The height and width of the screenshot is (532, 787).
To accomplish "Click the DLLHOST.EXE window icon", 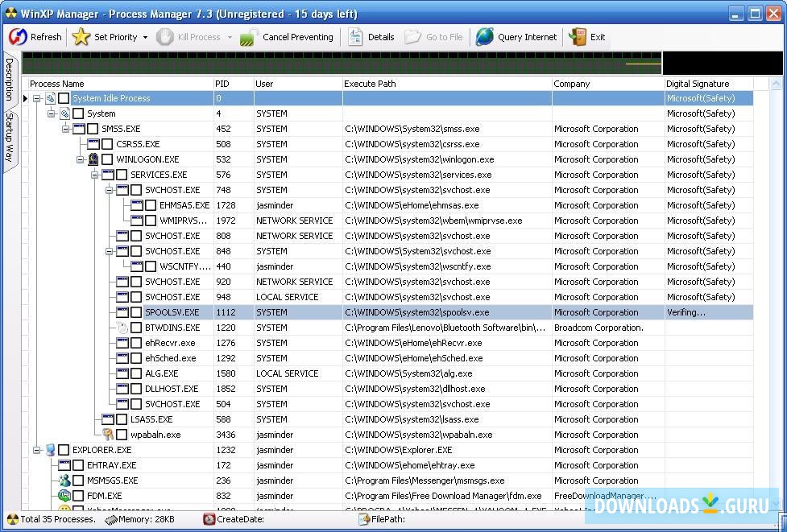I will point(122,389).
